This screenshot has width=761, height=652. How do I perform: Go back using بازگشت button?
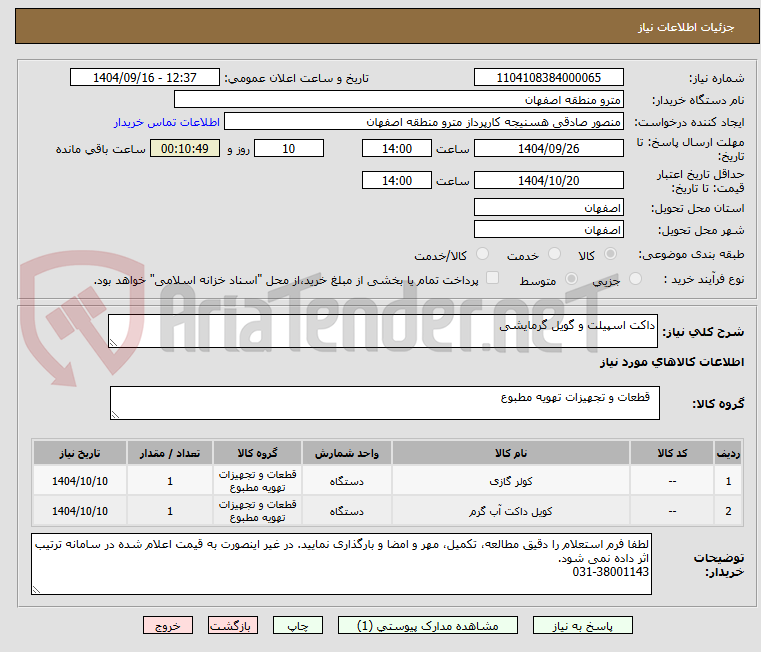coord(232,625)
